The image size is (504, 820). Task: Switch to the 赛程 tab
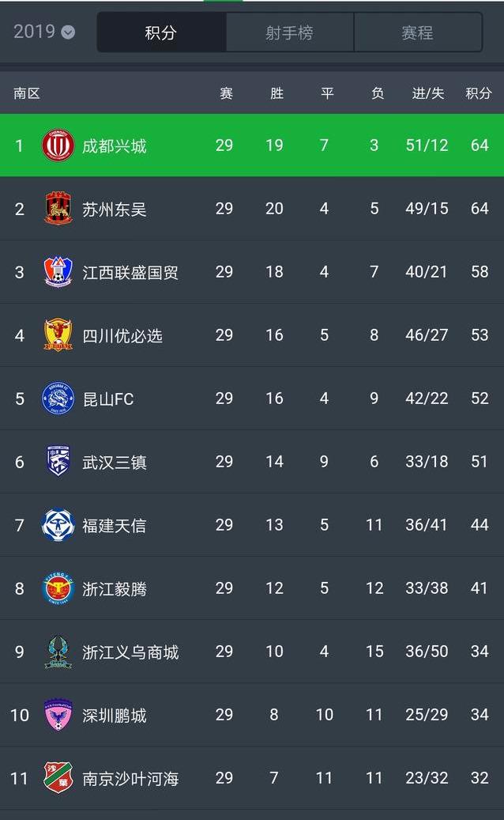[x=418, y=32]
